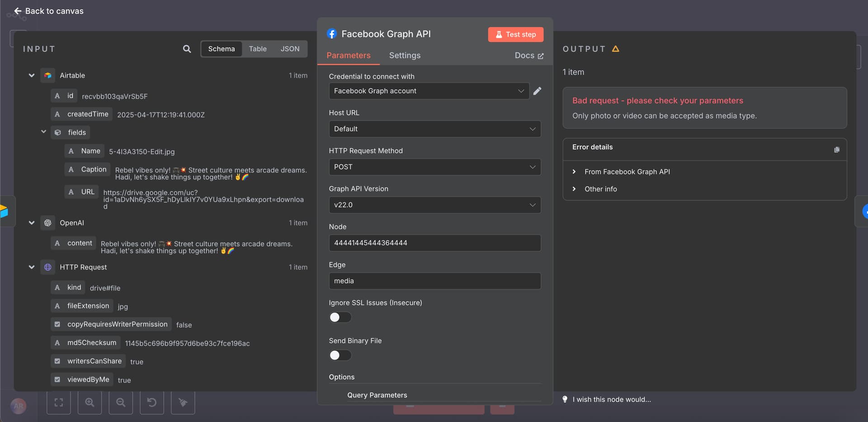The image size is (868, 422).
Task: Click the md5Checksum field label
Action: coord(85,342)
